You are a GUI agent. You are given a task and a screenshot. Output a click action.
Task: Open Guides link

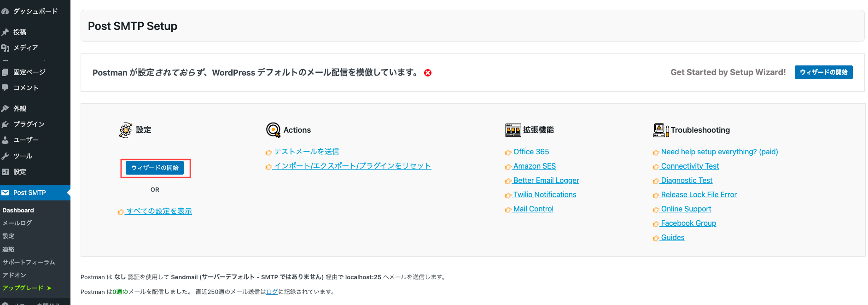point(673,237)
